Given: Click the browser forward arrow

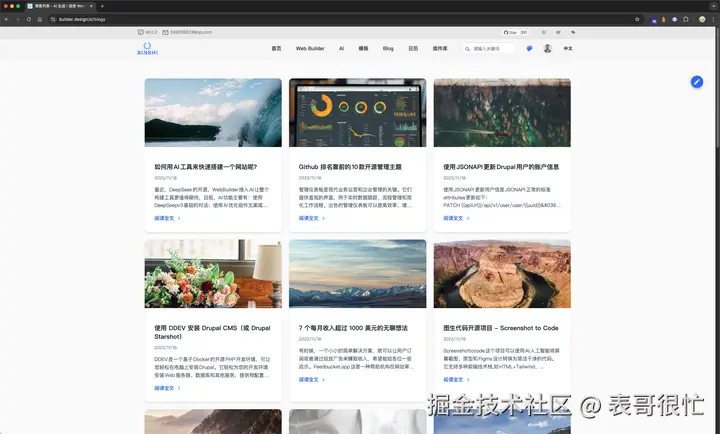Looking at the screenshot, I should pos(17,19).
